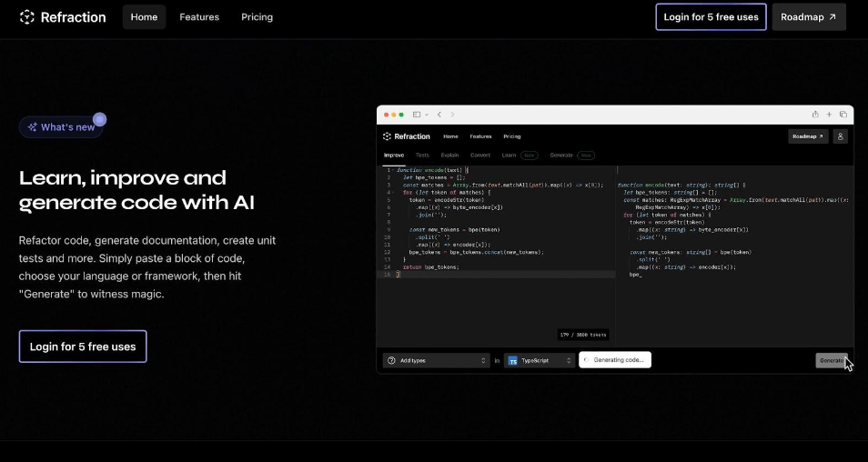Click the tab overview icon in the demo browser
Screen dimensions: 868x462
point(843,115)
